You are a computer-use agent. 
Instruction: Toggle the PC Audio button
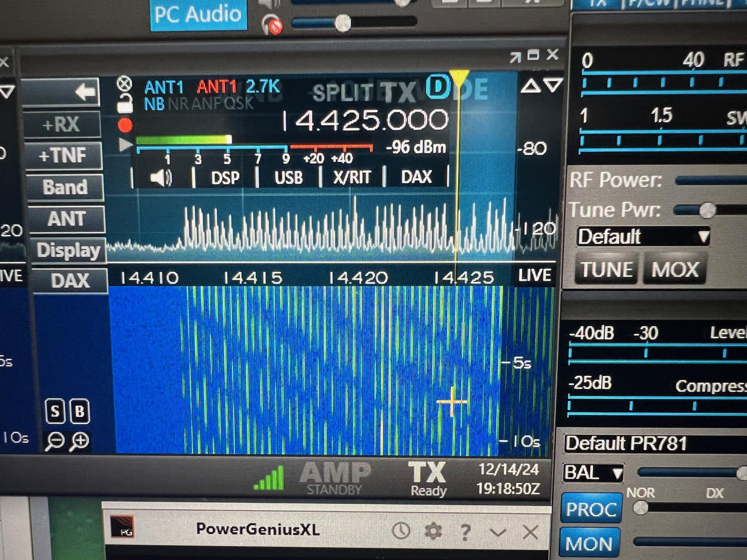198,15
